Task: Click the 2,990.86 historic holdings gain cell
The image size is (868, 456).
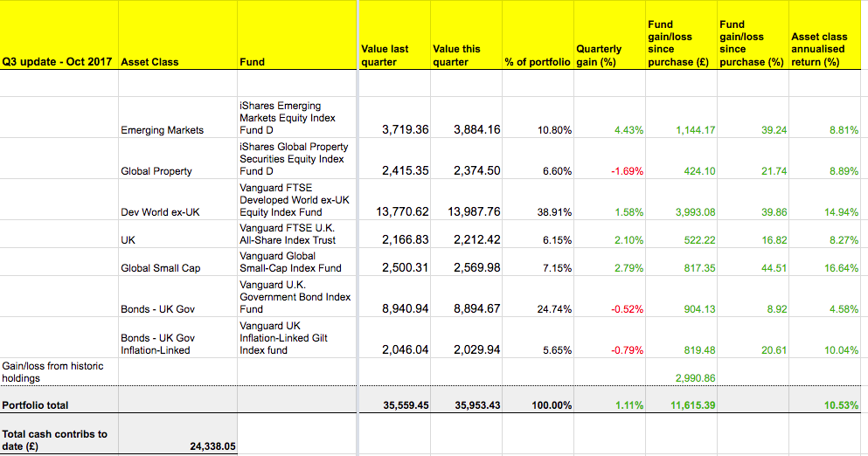Action: tap(696, 378)
